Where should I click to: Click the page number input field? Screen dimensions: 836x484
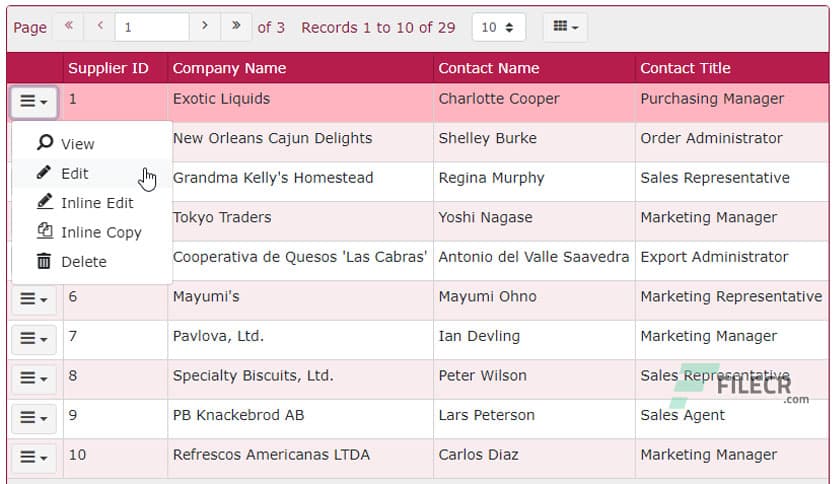coord(151,27)
